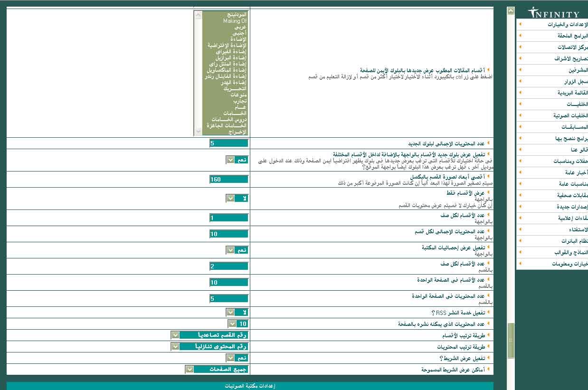Select المشرفين in the sidebar menu
Viewport: 588px width, 390px height.
point(552,70)
